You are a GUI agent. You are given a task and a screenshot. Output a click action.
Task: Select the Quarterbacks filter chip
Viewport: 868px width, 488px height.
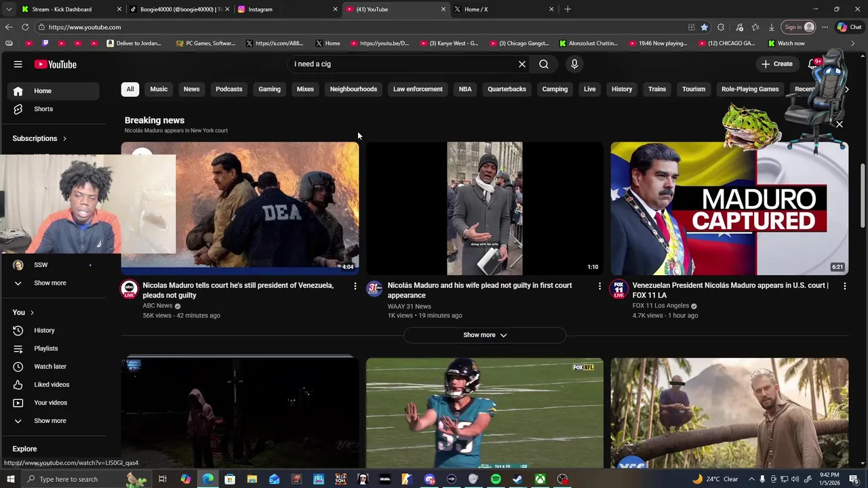click(x=507, y=89)
